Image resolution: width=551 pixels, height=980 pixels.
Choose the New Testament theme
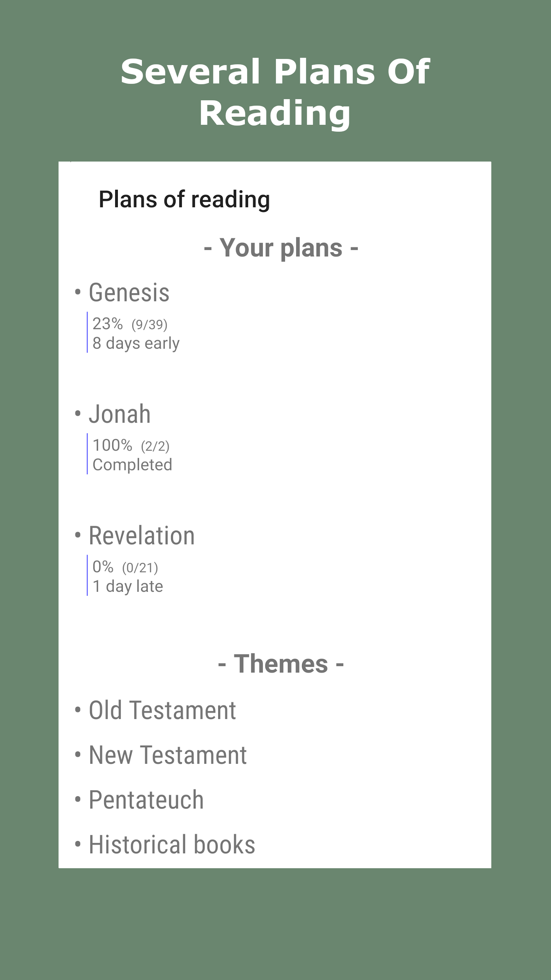(x=168, y=755)
